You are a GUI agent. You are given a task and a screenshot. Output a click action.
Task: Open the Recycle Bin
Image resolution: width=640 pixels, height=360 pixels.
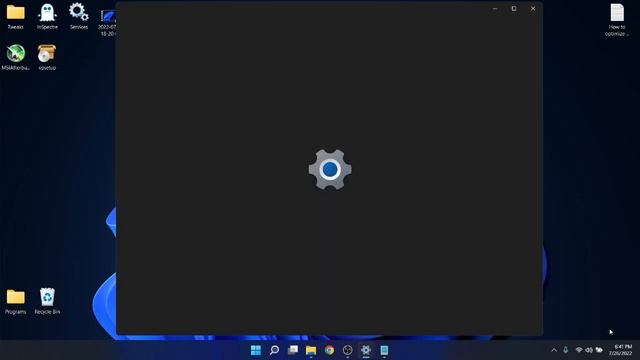point(47,302)
